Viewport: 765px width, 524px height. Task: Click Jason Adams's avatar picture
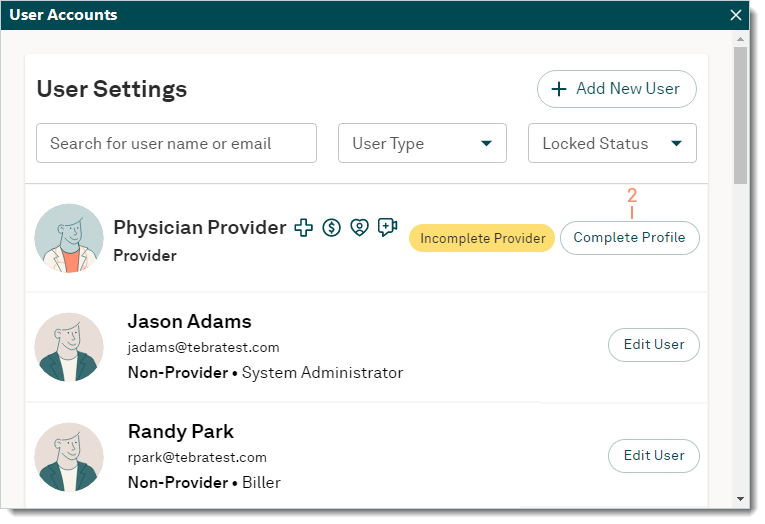69,347
